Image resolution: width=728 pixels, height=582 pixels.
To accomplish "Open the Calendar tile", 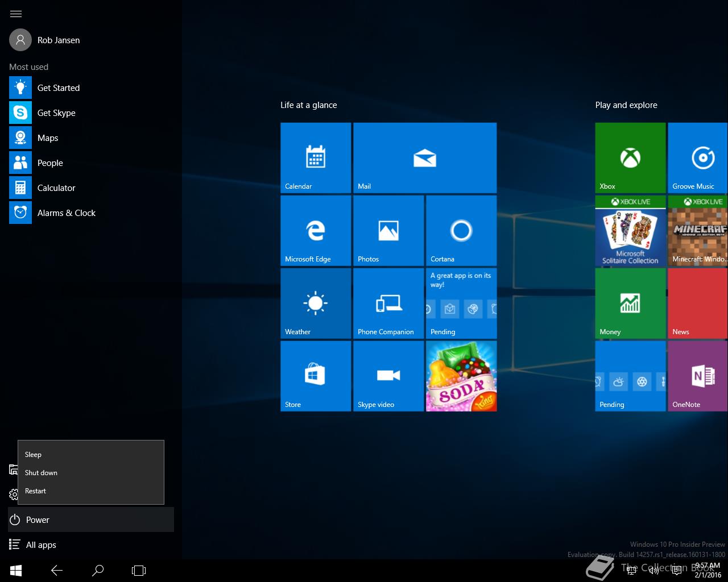I will tap(316, 158).
